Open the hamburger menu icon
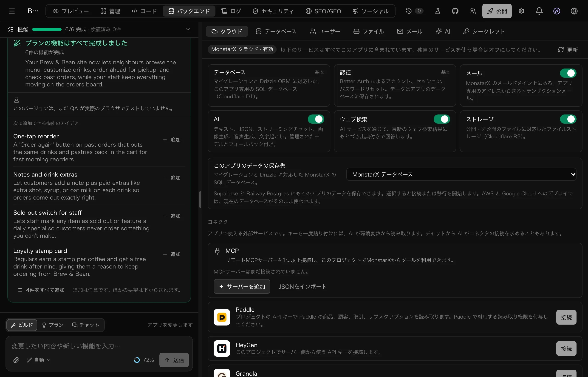Screen dimensions: 588x377 12,11
